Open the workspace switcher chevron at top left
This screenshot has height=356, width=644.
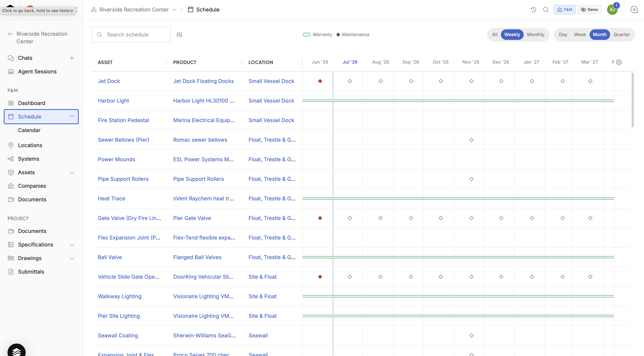click(76, 9)
